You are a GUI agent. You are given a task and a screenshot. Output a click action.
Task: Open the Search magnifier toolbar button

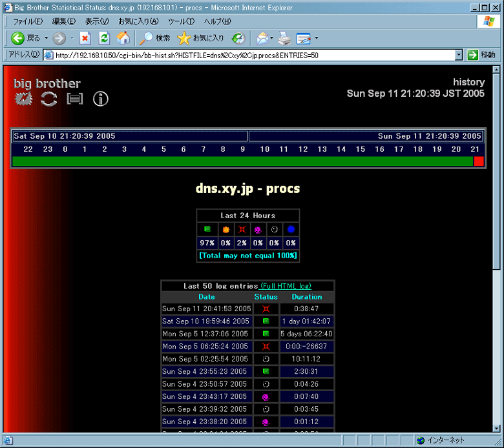[154, 38]
